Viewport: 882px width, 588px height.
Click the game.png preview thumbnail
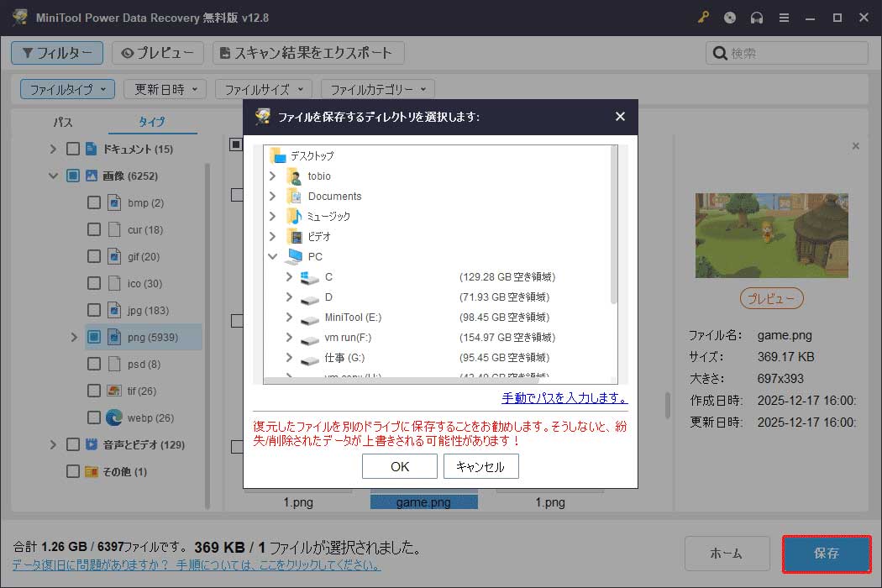(770, 235)
